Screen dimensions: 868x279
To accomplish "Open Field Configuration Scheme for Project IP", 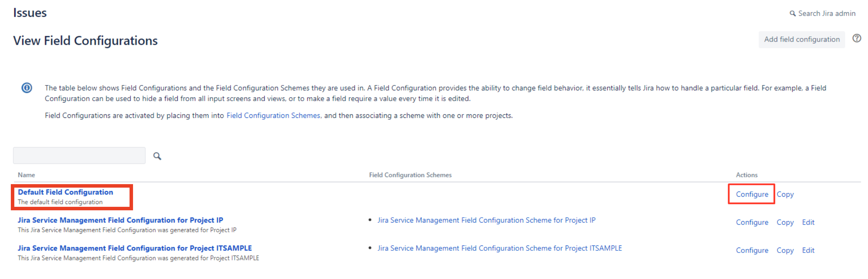I will [486, 220].
